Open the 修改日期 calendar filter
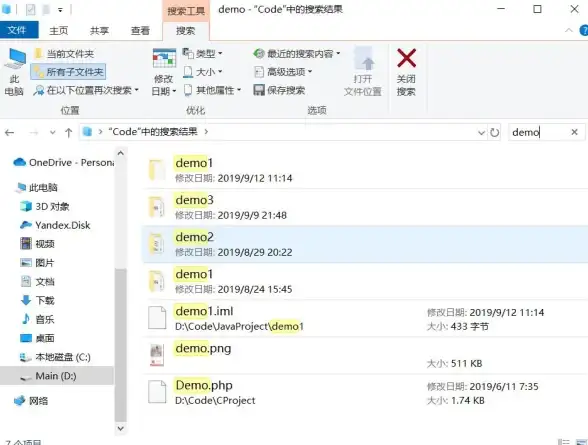This screenshot has height=445, width=588. tap(164, 72)
